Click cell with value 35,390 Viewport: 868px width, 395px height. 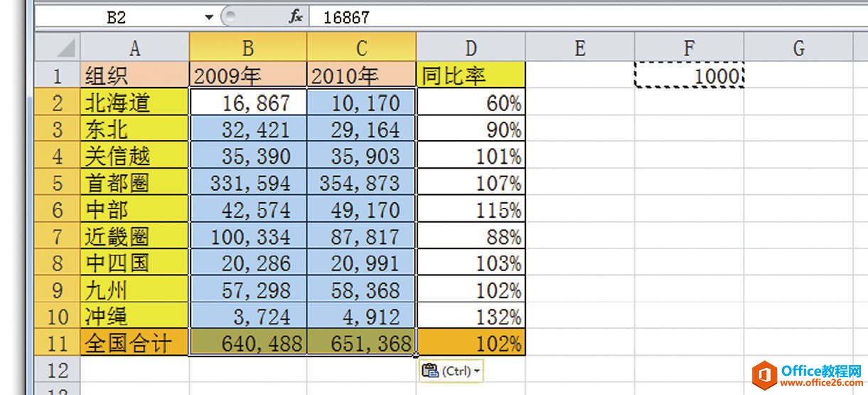(x=248, y=156)
